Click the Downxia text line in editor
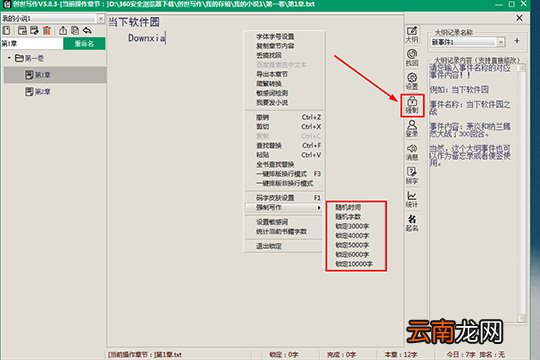The width and height of the screenshot is (540, 360). point(147,38)
